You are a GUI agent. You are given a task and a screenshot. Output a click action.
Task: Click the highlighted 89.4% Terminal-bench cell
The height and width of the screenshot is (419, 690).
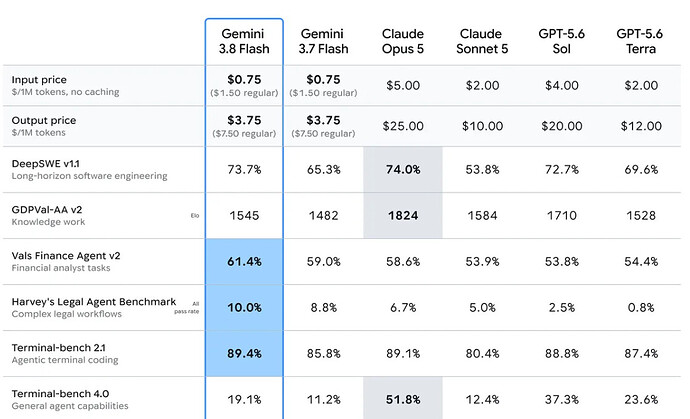click(x=244, y=353)
